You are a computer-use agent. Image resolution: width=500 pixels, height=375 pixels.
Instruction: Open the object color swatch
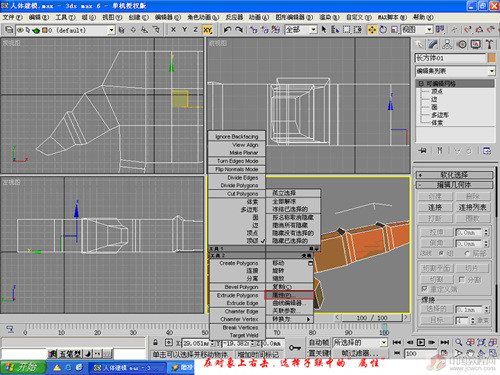(492, 58)
